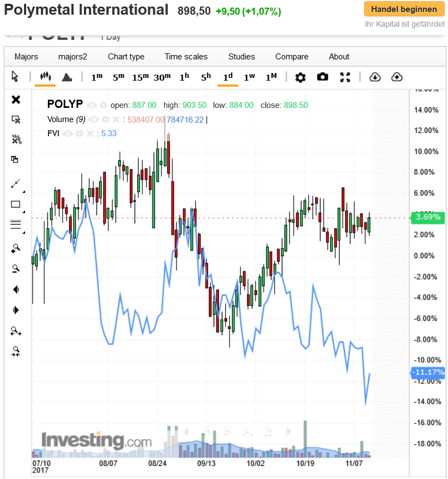Click the cloud upload (save chart) icon
This screenshot has width=448, height=479.
click(397, 77)
